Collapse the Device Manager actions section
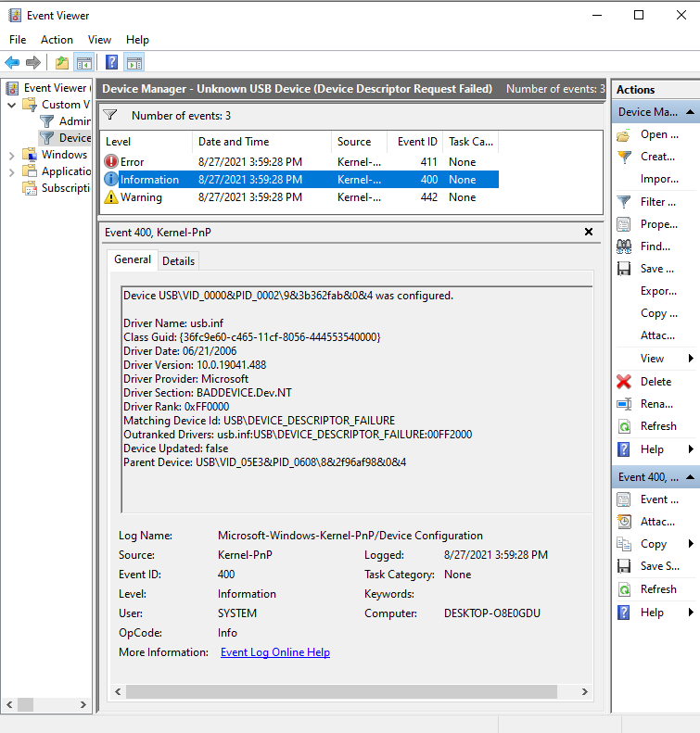 tap(690, 112)
